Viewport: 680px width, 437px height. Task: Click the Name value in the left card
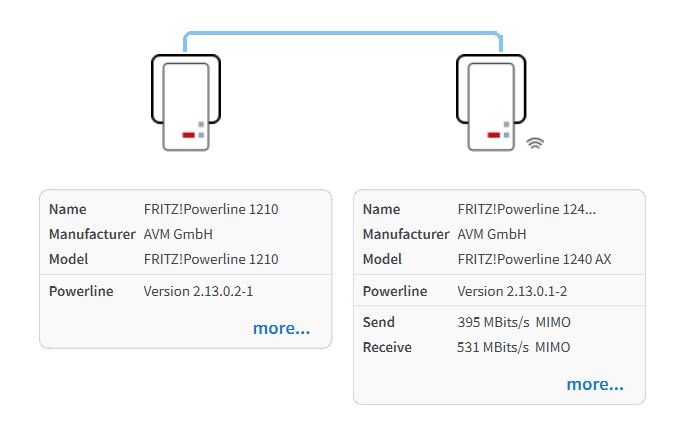point(211,209)
